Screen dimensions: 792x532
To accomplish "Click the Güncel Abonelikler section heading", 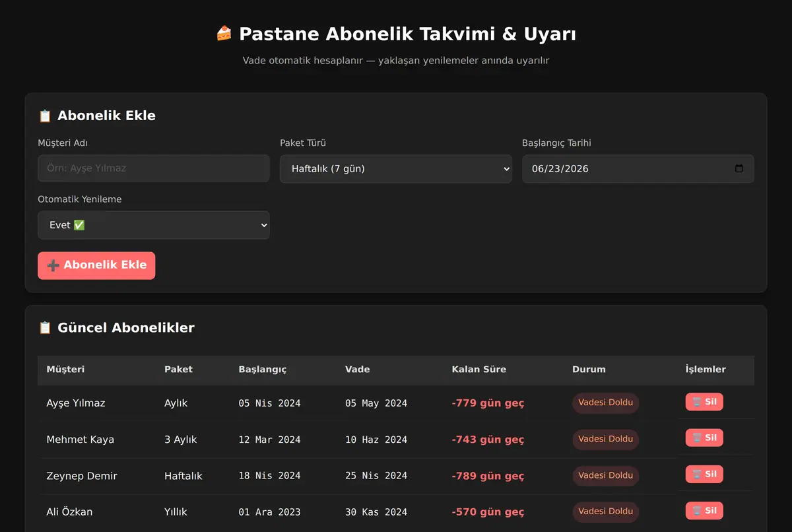I will 116,328.
